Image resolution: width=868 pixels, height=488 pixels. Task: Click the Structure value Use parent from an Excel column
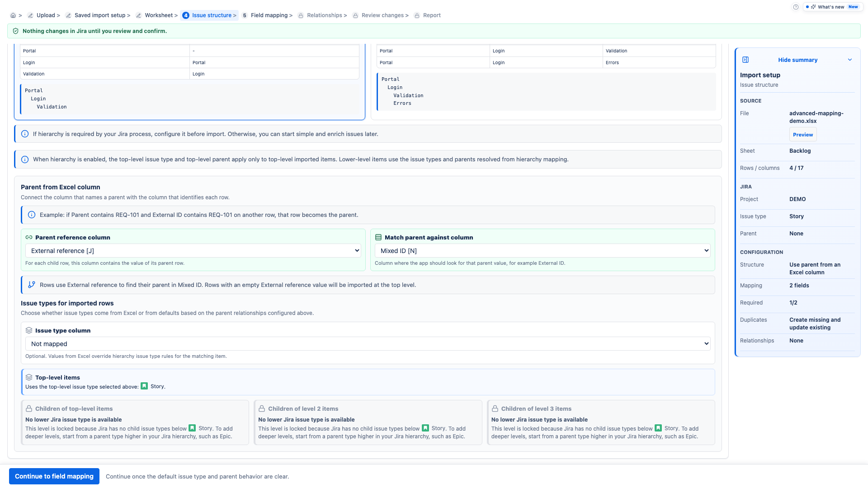coord(815,268)
